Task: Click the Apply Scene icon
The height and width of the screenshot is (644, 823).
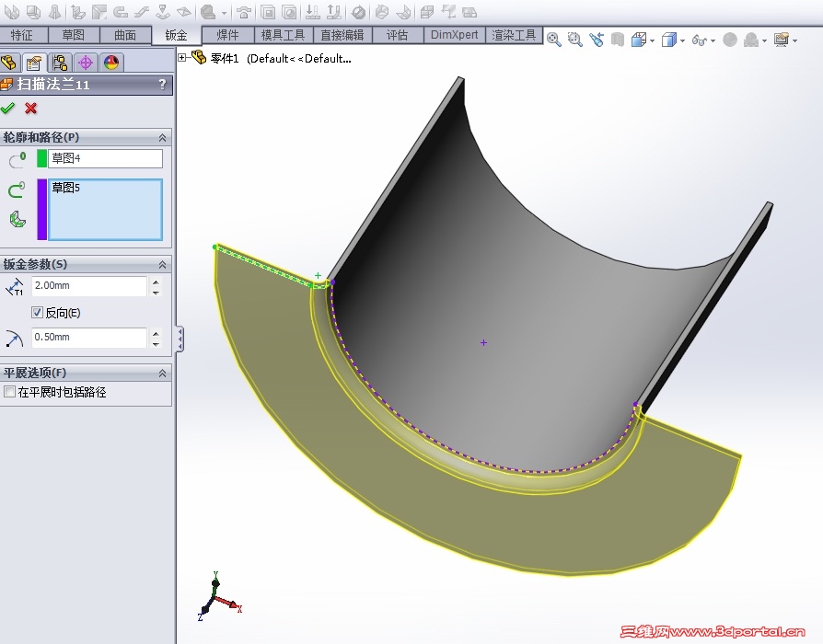Action: coord(751,40)
